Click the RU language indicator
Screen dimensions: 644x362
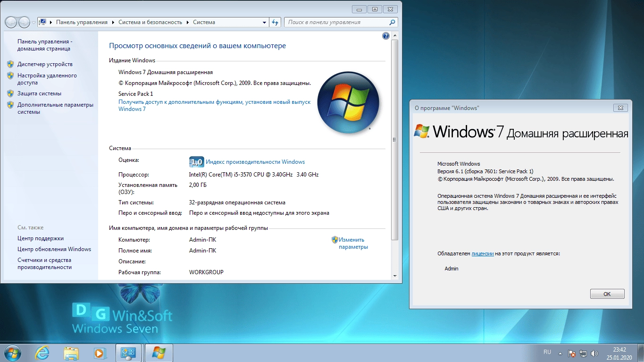(547, 352)
